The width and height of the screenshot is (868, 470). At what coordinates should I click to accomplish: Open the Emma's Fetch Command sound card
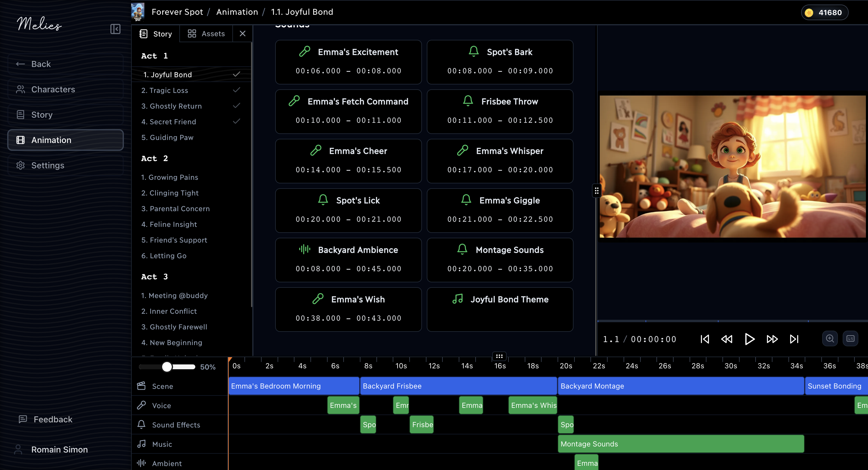pos(348,112)
